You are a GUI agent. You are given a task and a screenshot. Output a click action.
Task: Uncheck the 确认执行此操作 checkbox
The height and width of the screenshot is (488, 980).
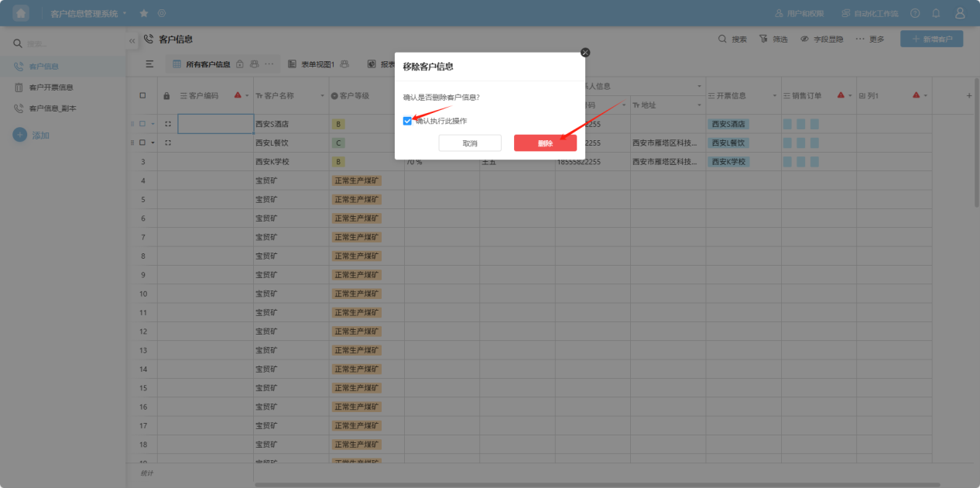[407, 121]
